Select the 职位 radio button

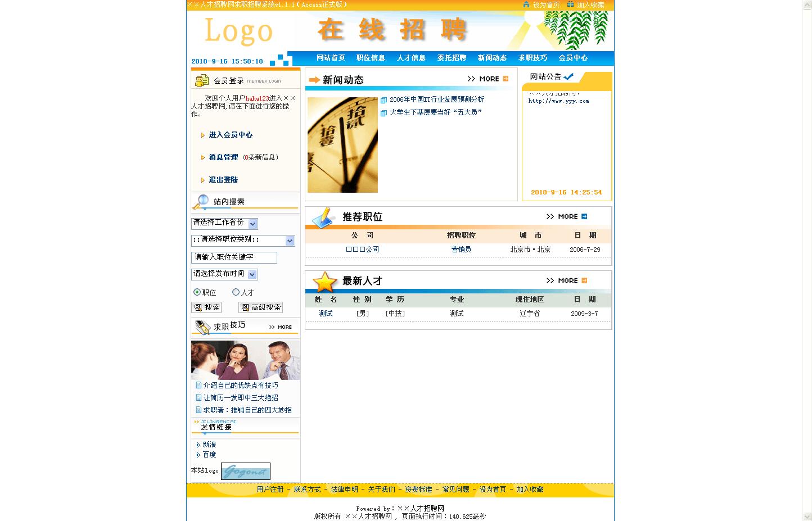coord(197,292)
